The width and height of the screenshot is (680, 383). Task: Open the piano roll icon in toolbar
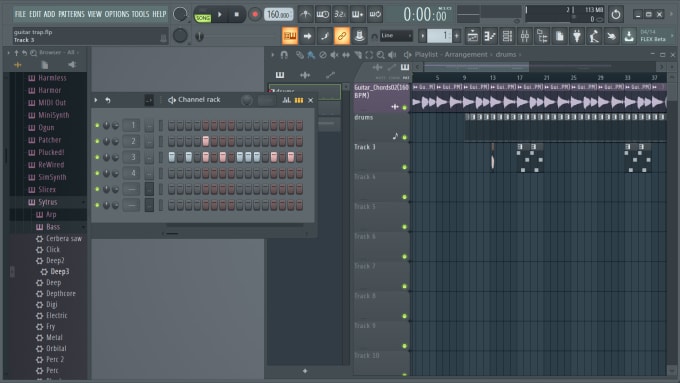point(490,36)
